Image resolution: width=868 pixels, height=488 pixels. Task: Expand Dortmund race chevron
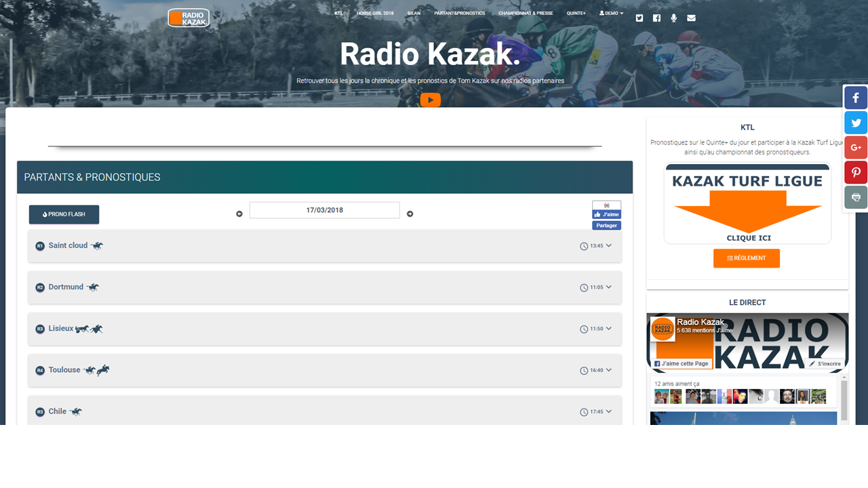(609, 287)
